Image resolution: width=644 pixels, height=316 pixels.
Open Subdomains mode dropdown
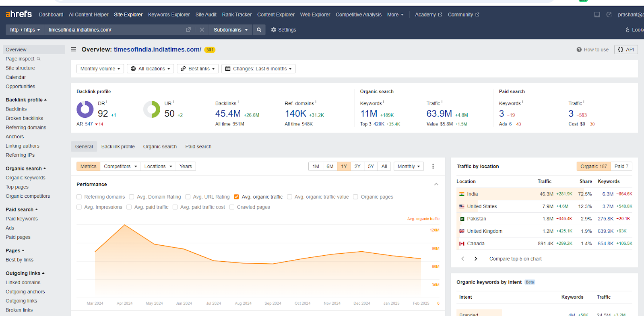coord(231,30)
